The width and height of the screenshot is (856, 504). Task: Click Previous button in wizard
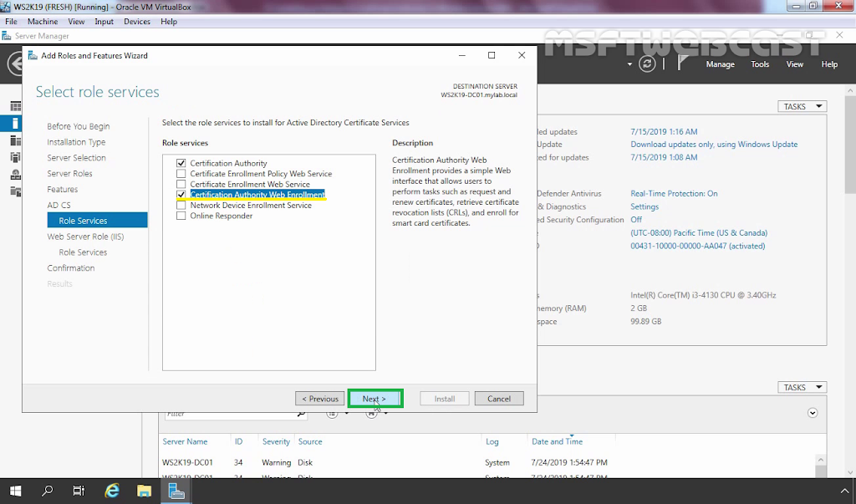(x=320, y=399)
